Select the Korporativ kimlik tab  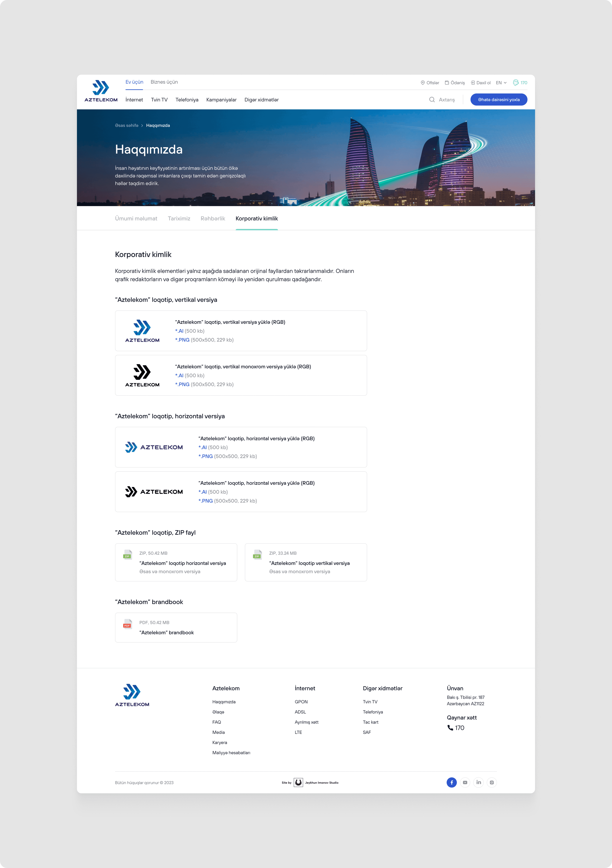click(257, 218)
